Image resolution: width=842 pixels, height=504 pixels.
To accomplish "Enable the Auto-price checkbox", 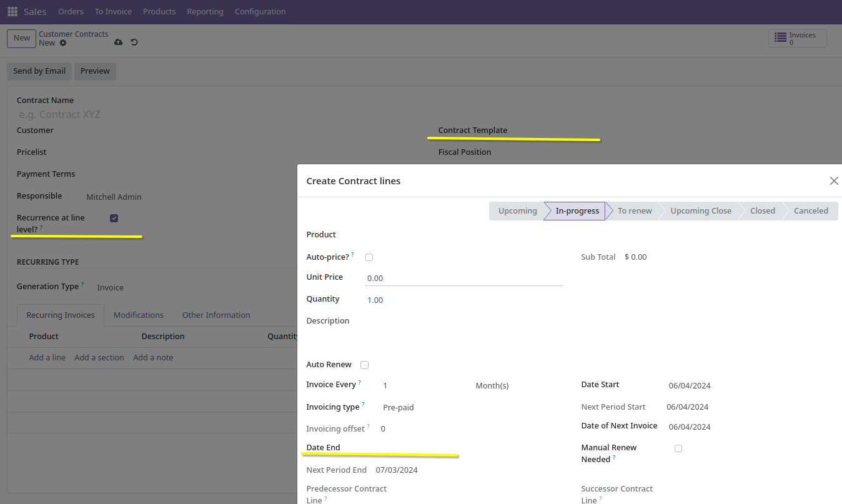I will point(369,257).
